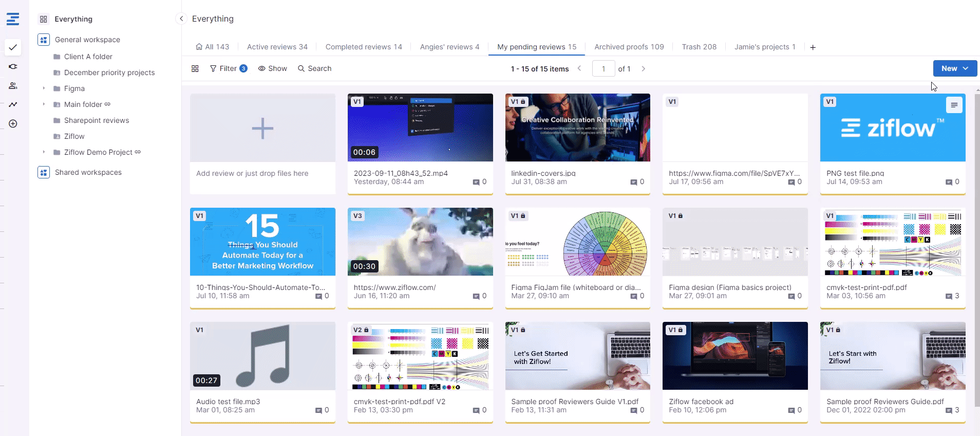This screenshot has height=436, width=980.
Task: Open the ziflow.com bunny video thumbnail
Action: 420,242
